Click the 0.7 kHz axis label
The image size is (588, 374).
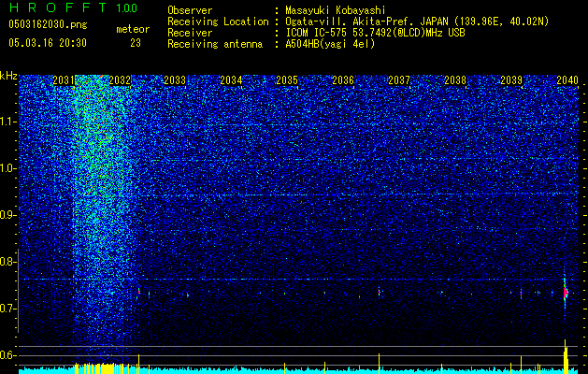(8, 309)
